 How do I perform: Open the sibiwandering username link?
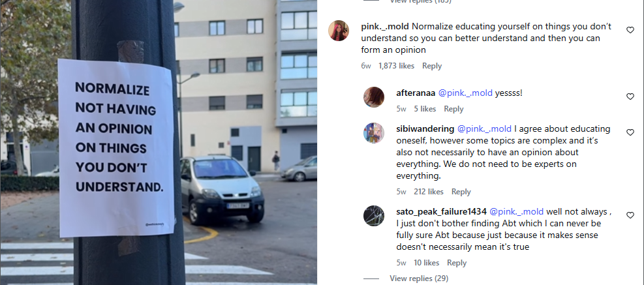click(x=424, y=128)
